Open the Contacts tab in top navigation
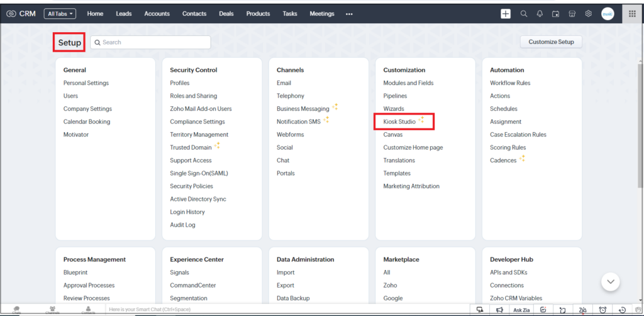This screenshot has height=316, width=644. click(194, 14)
